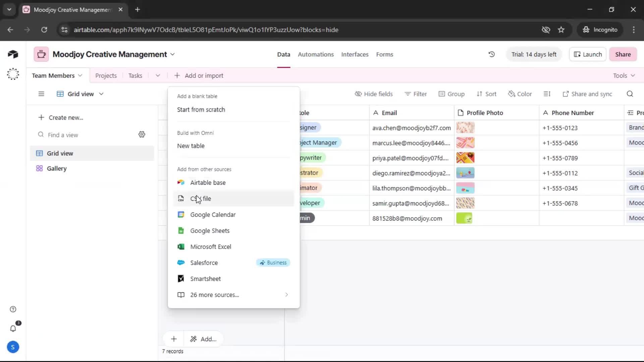Select the Data tab
Image resolution: width=644 pixels, height=362 pixels.
(x=283, y=54)
